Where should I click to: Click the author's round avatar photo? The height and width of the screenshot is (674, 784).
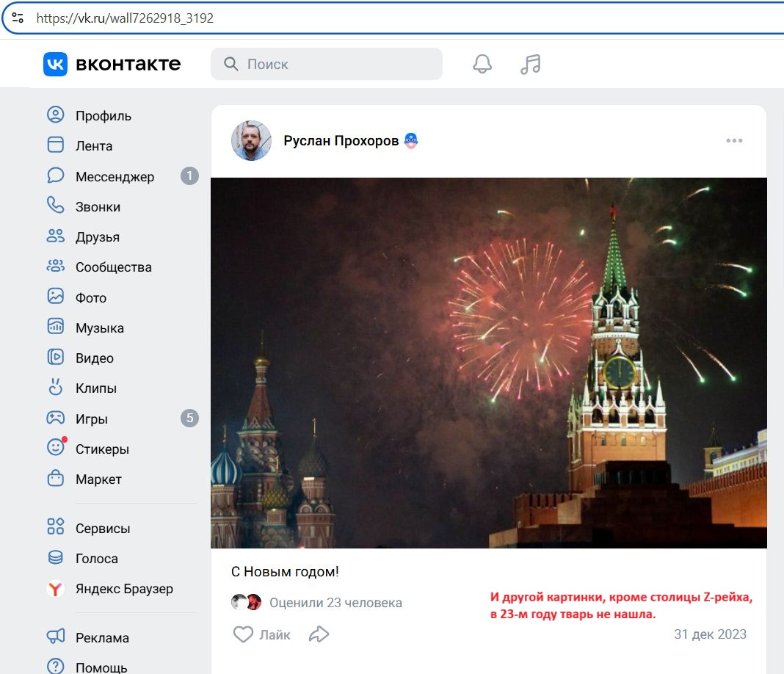(x=252, y=140)
